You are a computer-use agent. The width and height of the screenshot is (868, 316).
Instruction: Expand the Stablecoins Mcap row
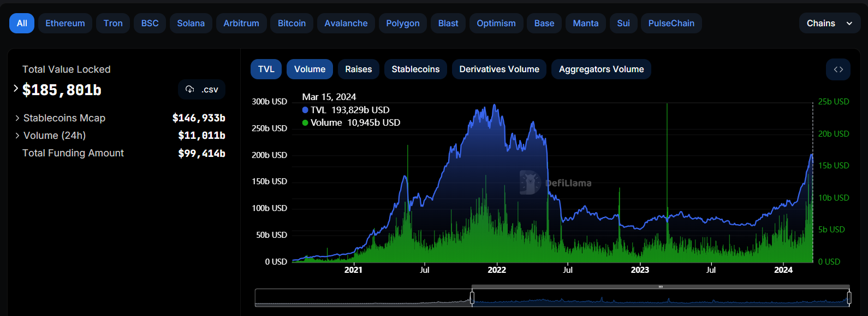pyautogui.click(x=17, y=118)
